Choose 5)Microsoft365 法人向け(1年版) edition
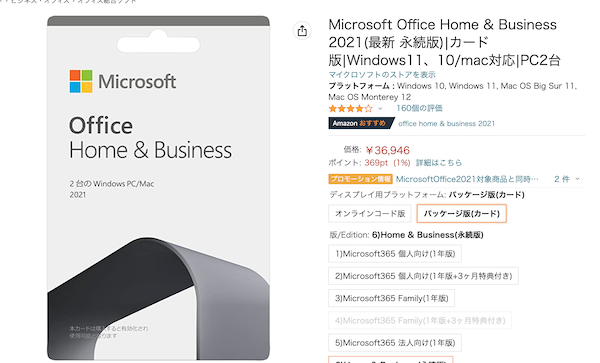The height and width of the screenshot is (363, 600). click(x=395, y=343)
